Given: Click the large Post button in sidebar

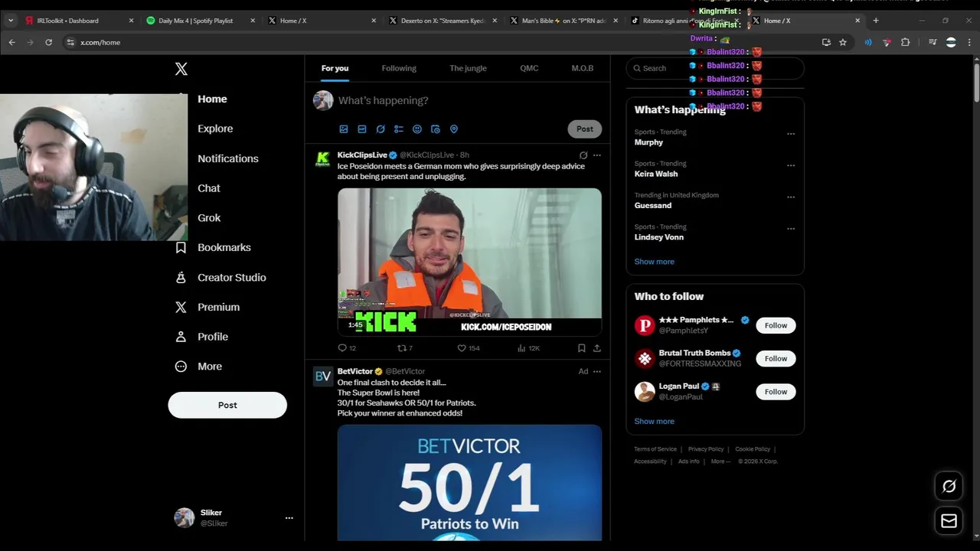Looking at the screenshot, I should 227,406.
